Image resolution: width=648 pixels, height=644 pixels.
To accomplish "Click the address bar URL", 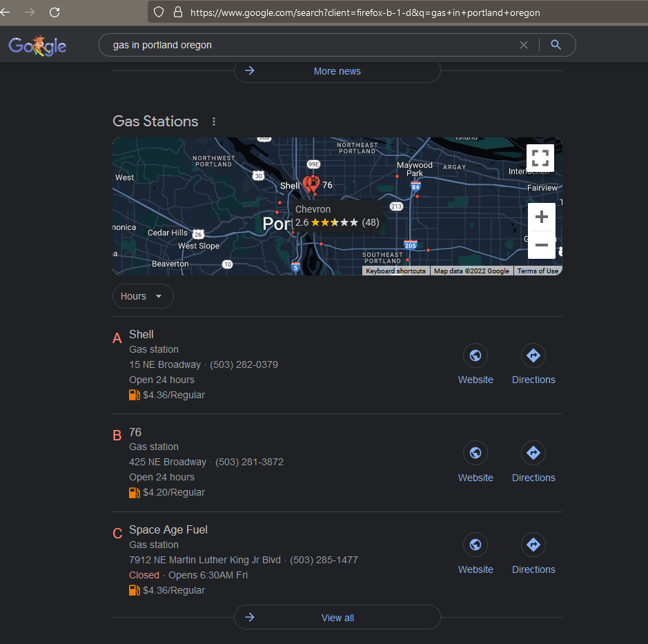I will 365,12.
